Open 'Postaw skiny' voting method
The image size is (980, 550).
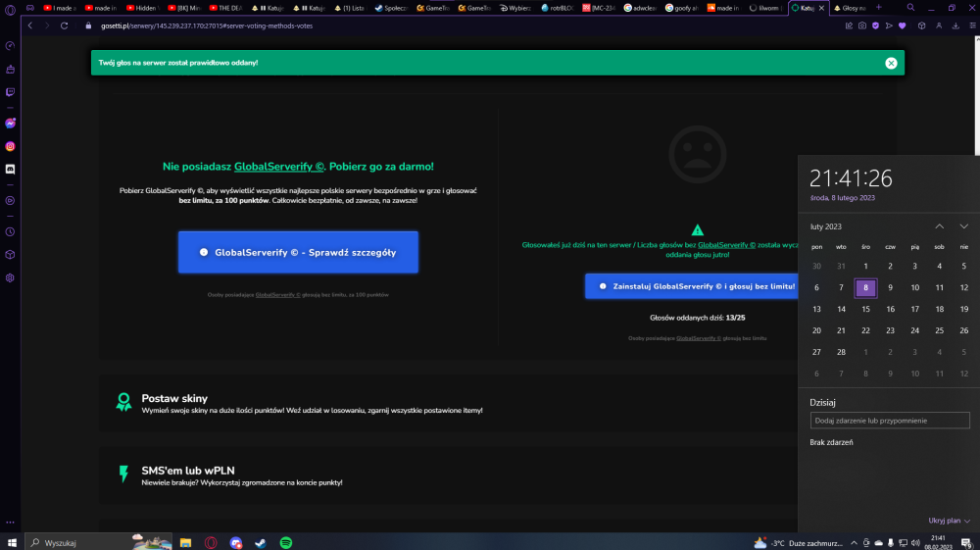tap(448, 403)
